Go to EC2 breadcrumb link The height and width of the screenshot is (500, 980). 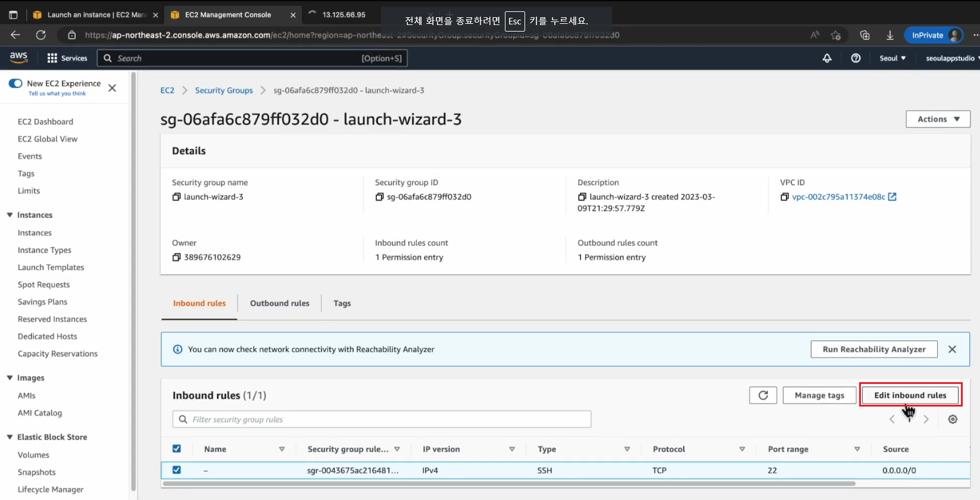pos(167,90)
